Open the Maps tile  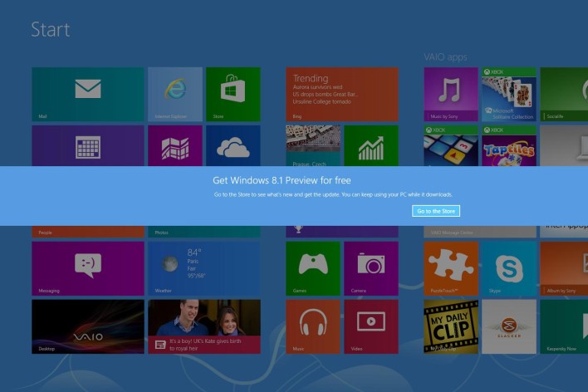coord(175,145)
